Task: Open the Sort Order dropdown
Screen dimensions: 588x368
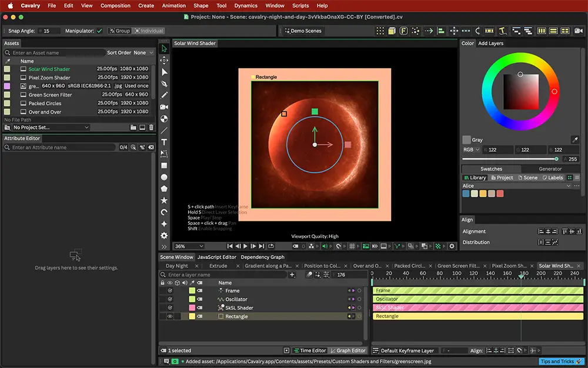Action: [143, 52]
